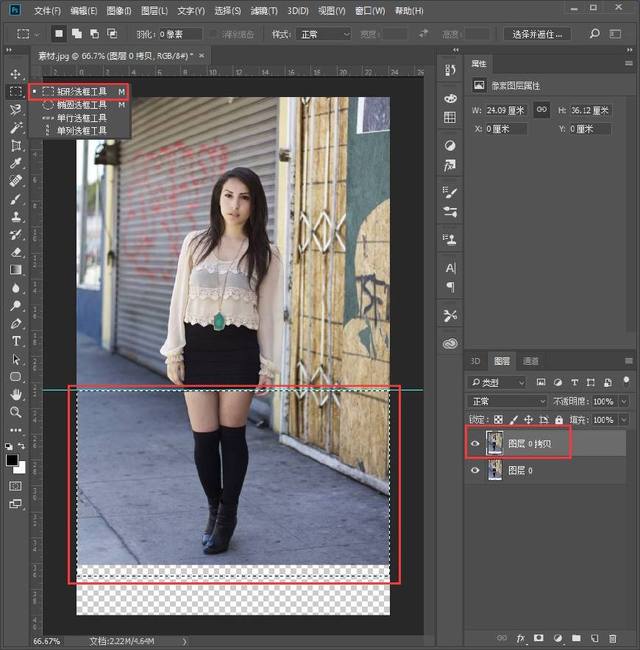Select the Move tool in the toolbar
Image resolution: width=640 pixels, height=650 pixels.
pos(16,74)
